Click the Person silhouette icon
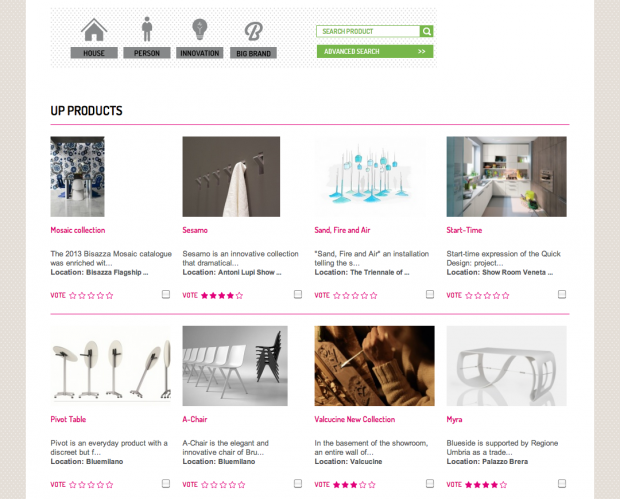This screenshot has height=499, width=620. click(x=147, y=30)
